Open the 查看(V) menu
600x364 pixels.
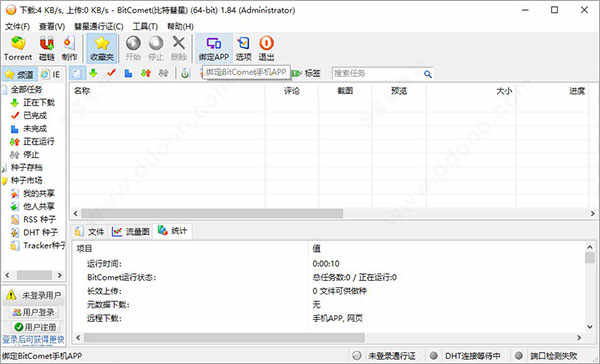(x=52, y=26)
